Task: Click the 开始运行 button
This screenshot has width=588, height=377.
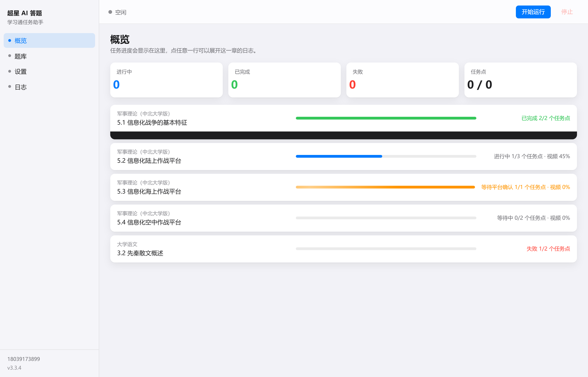Action: point(533,12)
